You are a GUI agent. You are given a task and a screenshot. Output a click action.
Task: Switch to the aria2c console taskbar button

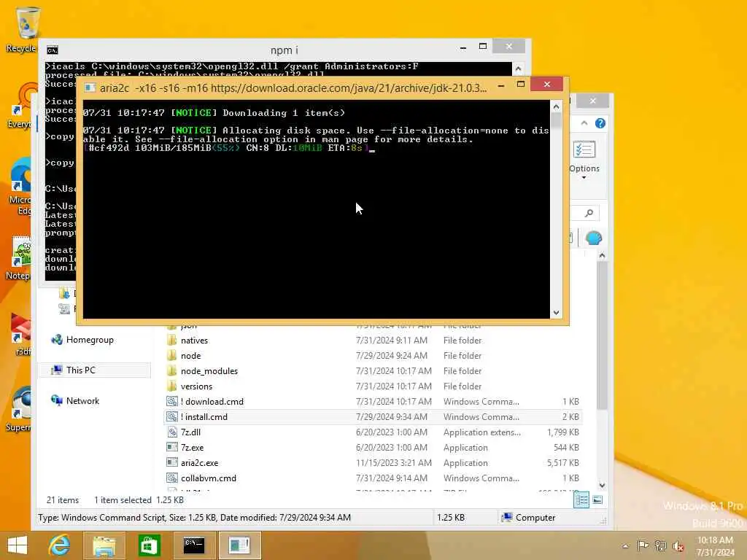[239, 545]
